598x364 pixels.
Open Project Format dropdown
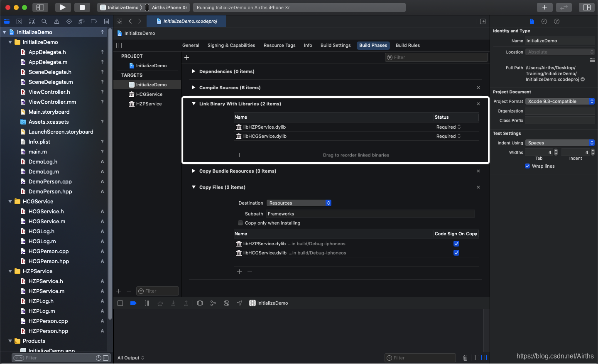tap(560, 101)
